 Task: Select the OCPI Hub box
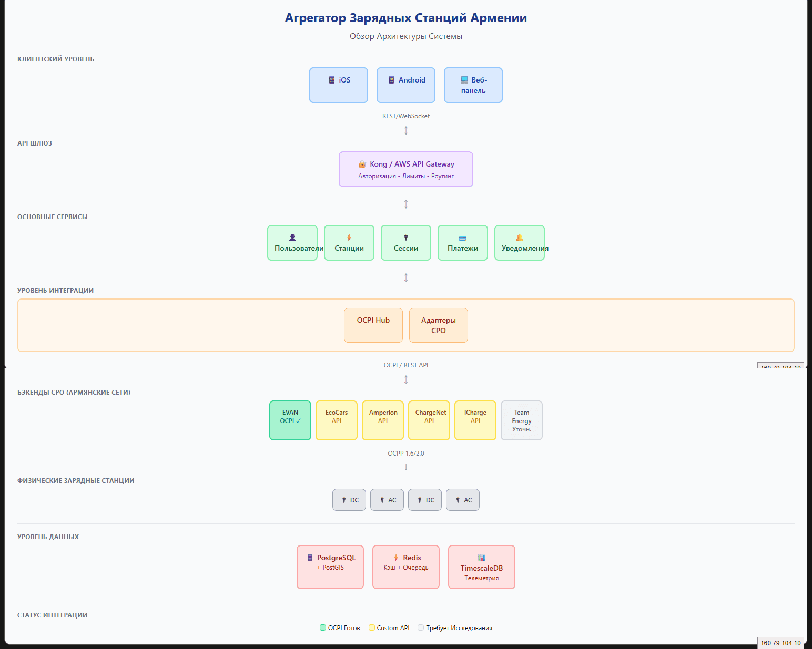373,325
